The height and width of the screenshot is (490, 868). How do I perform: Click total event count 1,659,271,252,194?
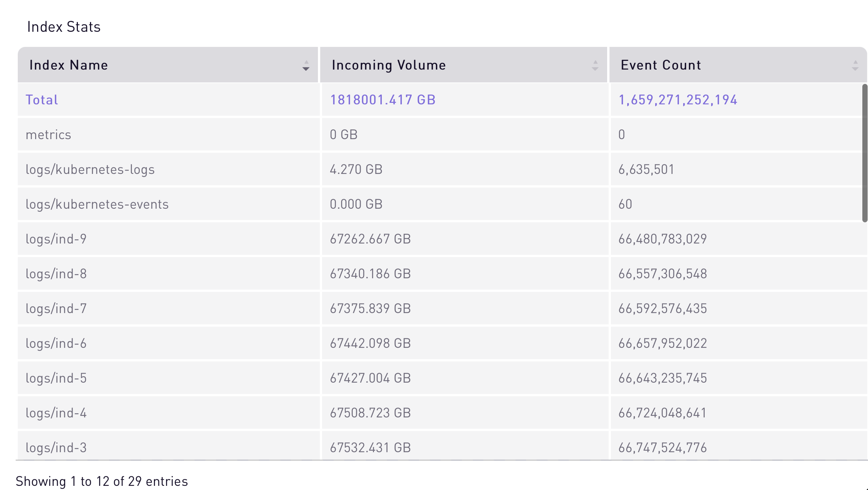[x=677, y=100]
